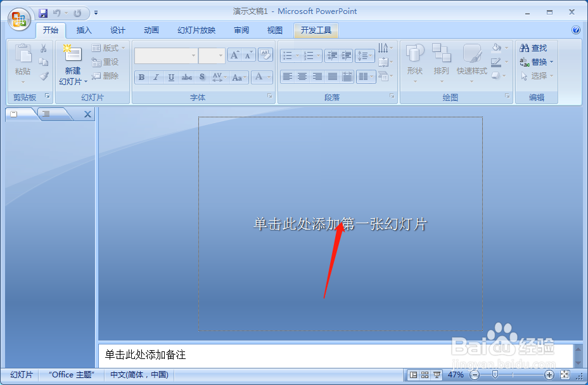Open 快速样式 quick styles gallery
The height and width of the screenshot is (385, 588).
(472, 63)
